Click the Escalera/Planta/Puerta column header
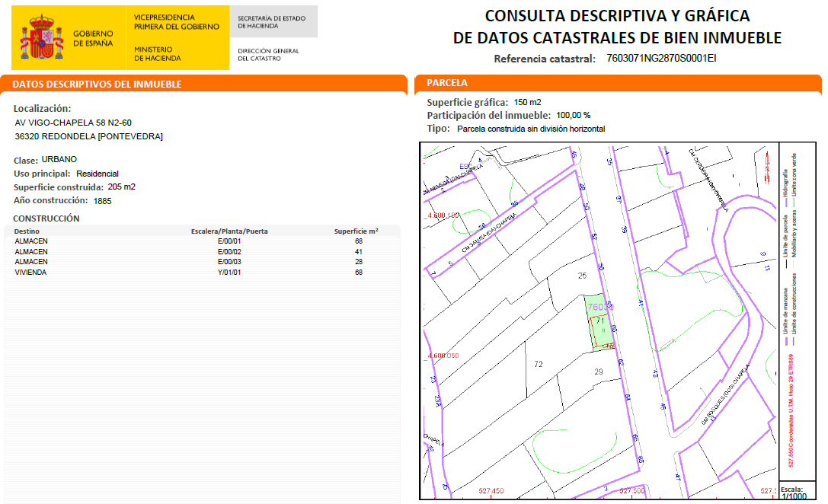Viewport: 828px width, 504px height. tap(229, 231)
